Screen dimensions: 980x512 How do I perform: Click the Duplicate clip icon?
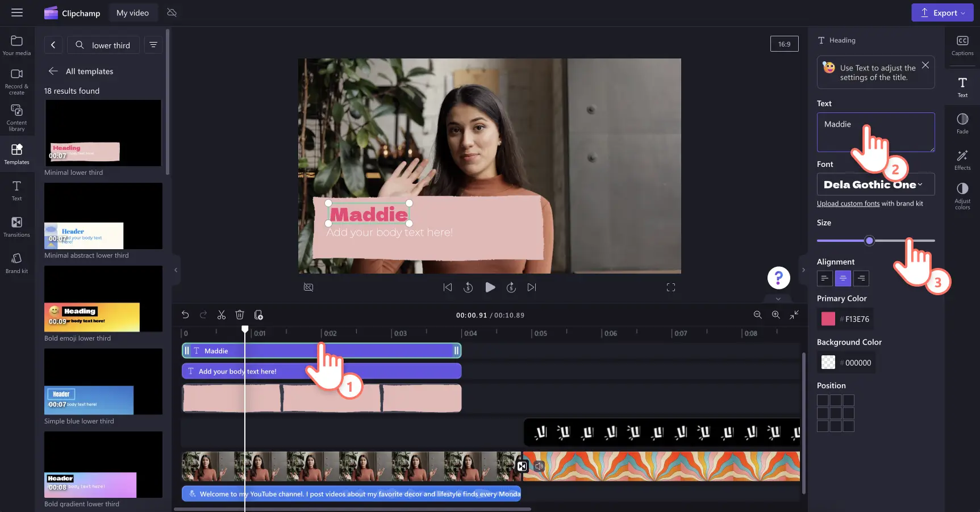[258, 314]
